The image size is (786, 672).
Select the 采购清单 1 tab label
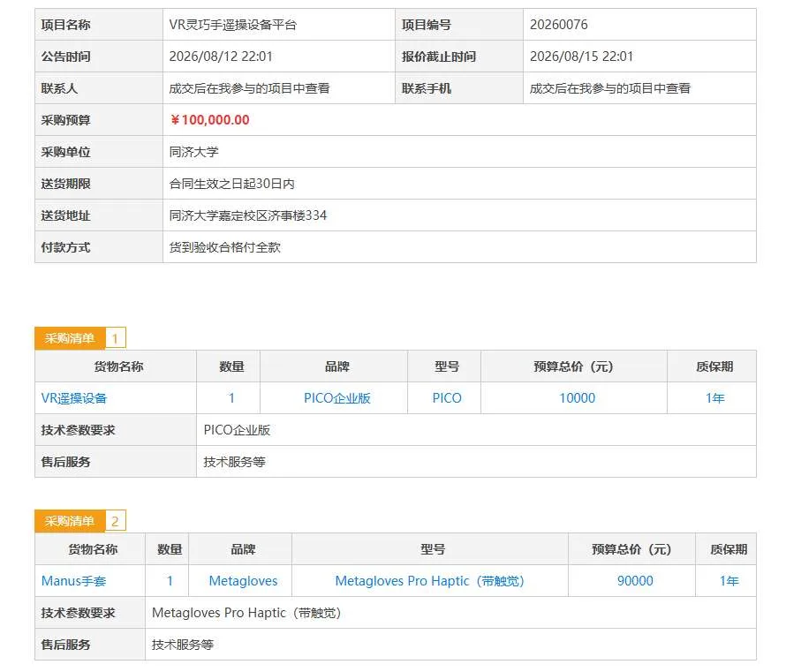tap(70, 338)
